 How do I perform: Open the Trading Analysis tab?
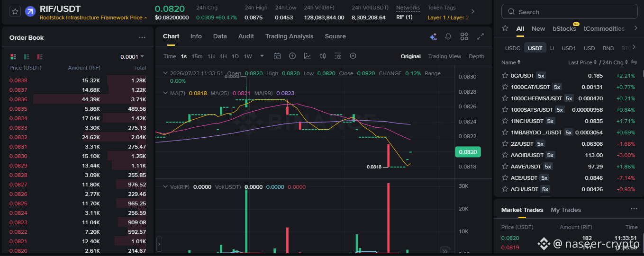pos(290,36)
